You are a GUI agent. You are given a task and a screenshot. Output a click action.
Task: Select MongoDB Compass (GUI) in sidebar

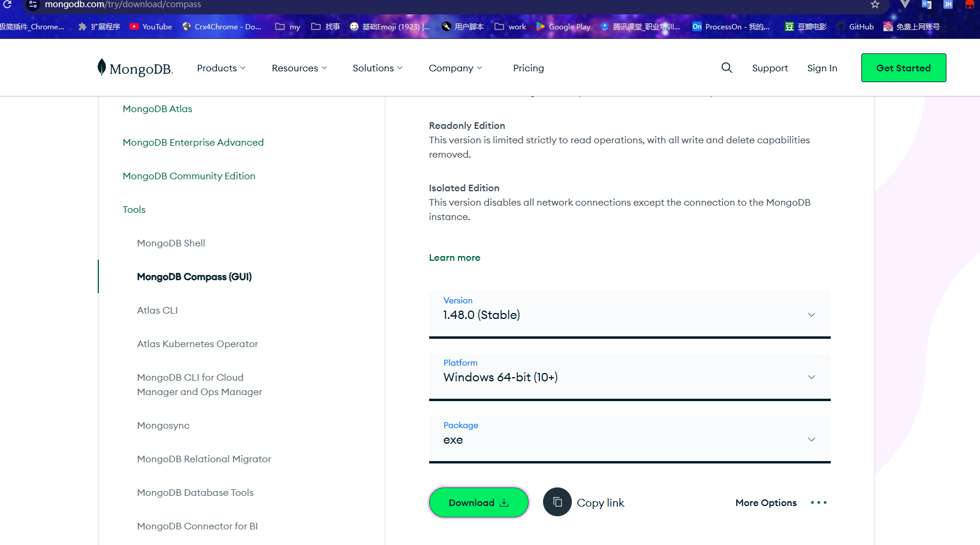194,276
